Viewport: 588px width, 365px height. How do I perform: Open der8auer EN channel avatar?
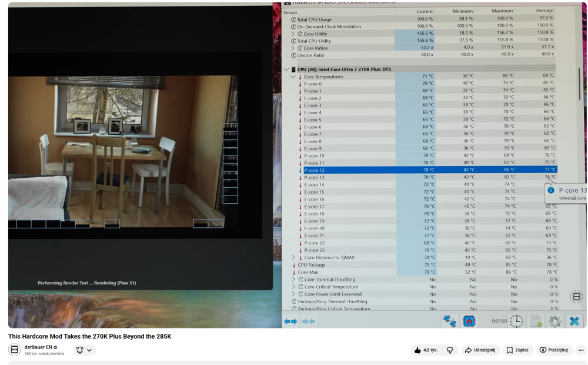point(14,350)
